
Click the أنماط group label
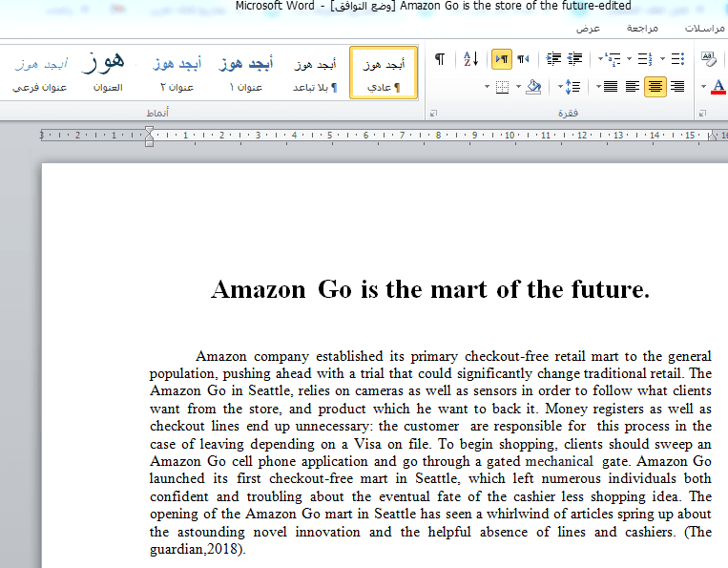[x=157, y=114]
